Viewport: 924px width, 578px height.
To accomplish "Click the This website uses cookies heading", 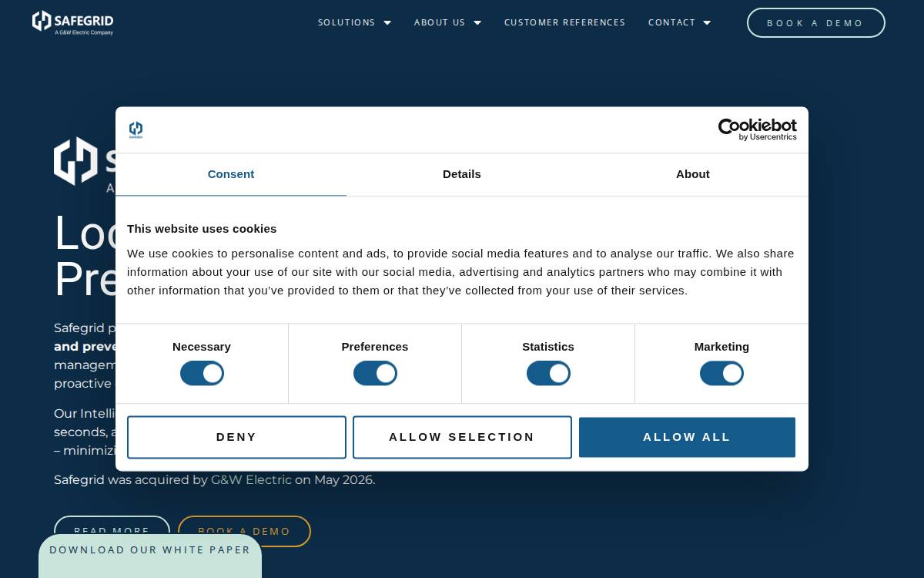I will tap(202, 229).
